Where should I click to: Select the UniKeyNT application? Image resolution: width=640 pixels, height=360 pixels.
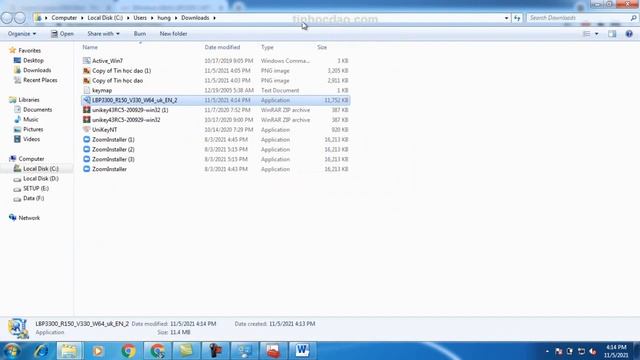point(104,129)
